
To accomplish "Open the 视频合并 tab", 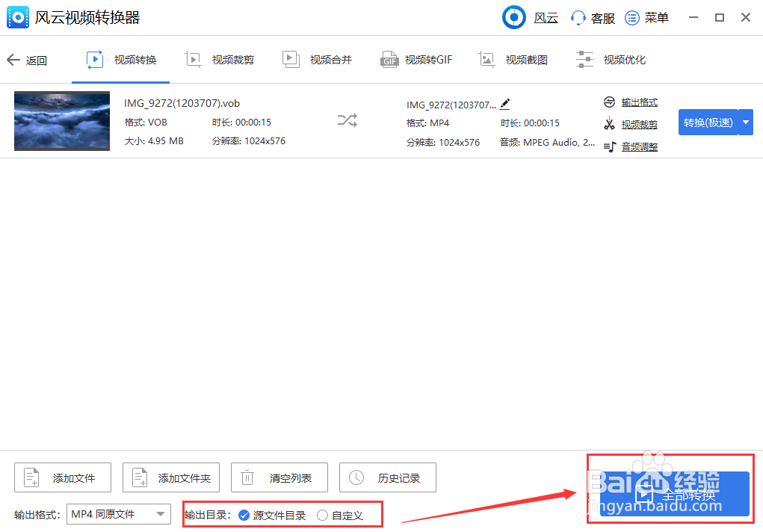I will [318, 60].
